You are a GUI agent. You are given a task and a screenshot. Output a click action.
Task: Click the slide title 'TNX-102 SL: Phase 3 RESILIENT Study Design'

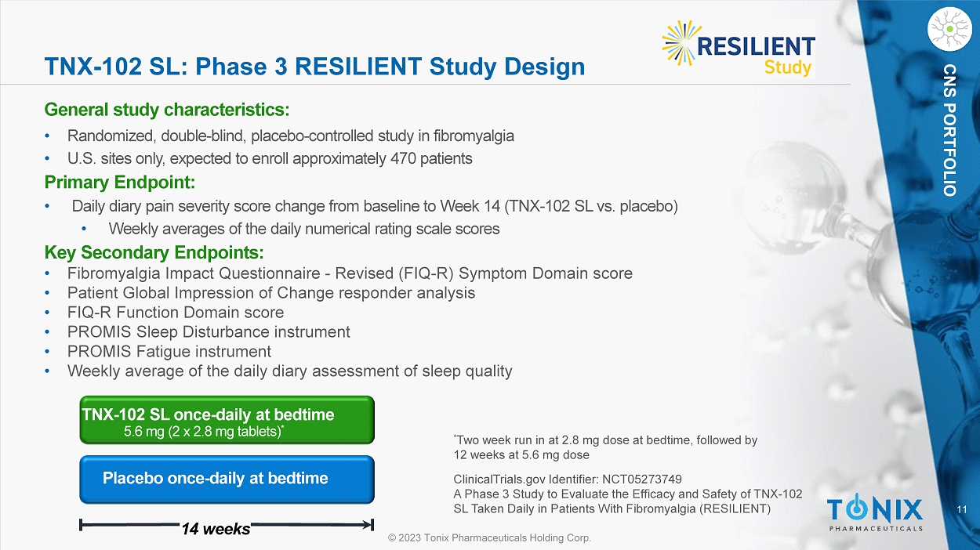pos(314,67)
